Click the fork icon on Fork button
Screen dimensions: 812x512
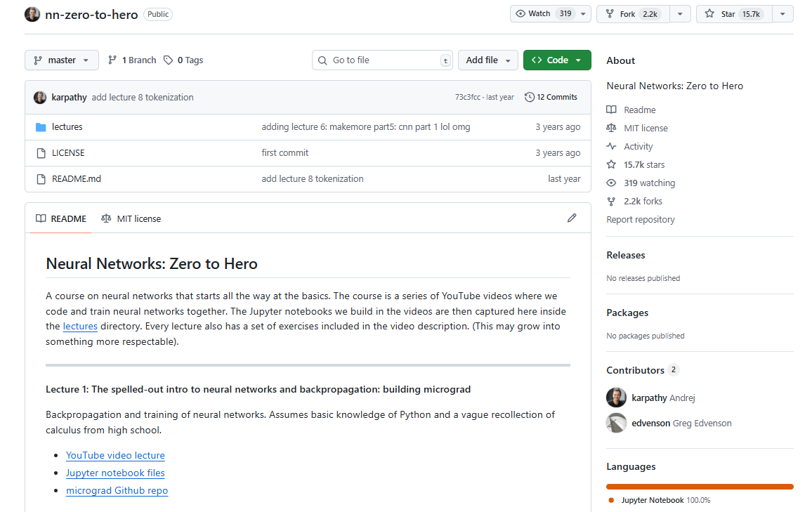pos(610,14)
